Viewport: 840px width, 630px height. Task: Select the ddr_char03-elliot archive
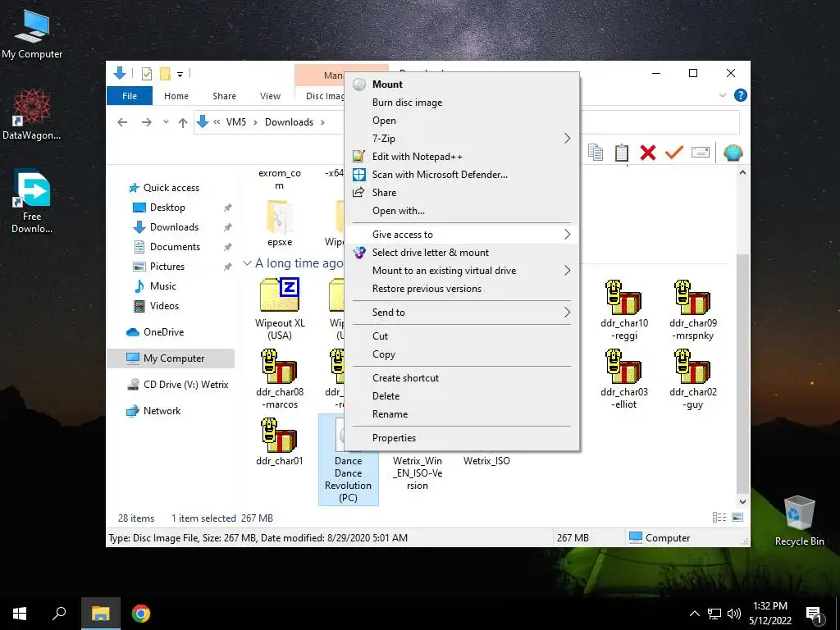[624, 379]
